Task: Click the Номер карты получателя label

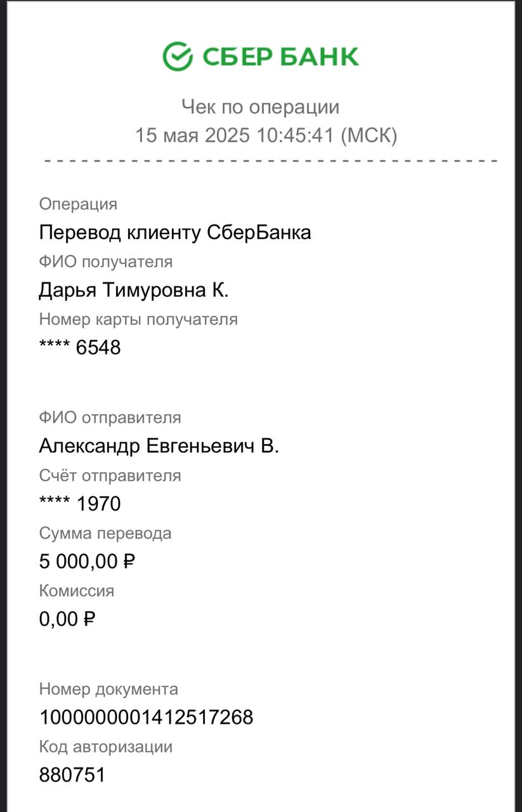Action: pyautogui.click(x=138, y=319)
